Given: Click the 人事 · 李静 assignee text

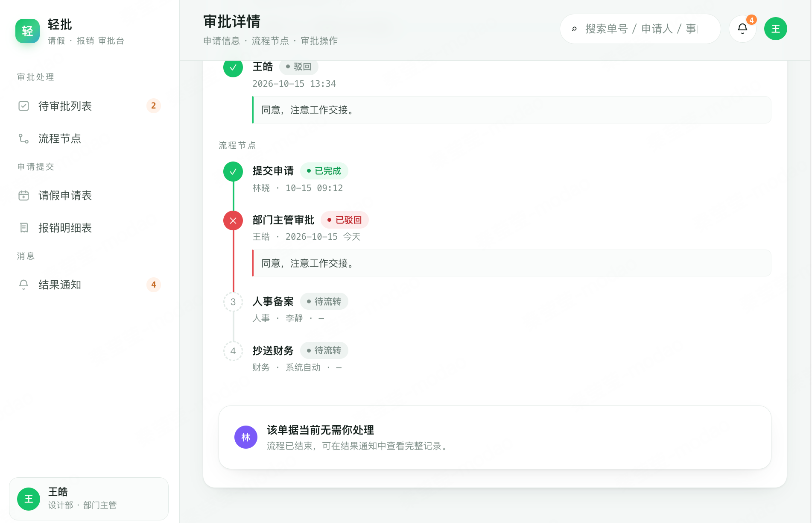Looking at the screenshot, I should click(288, 318).
